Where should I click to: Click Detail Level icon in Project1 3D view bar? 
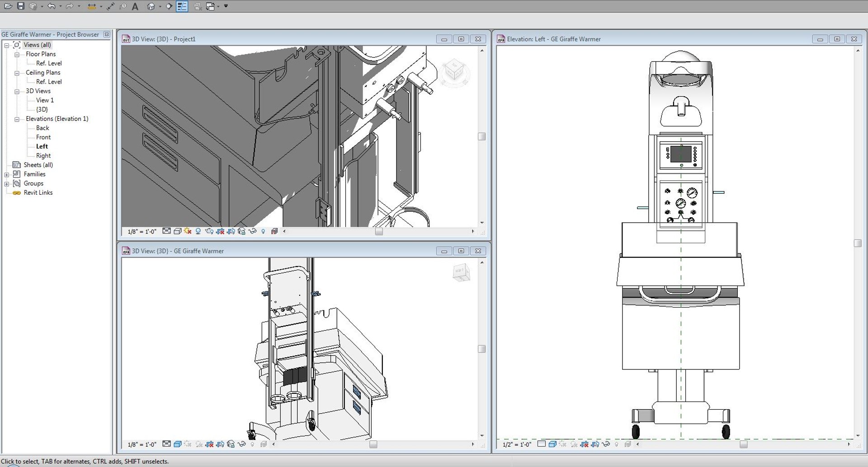coord(167,231)
